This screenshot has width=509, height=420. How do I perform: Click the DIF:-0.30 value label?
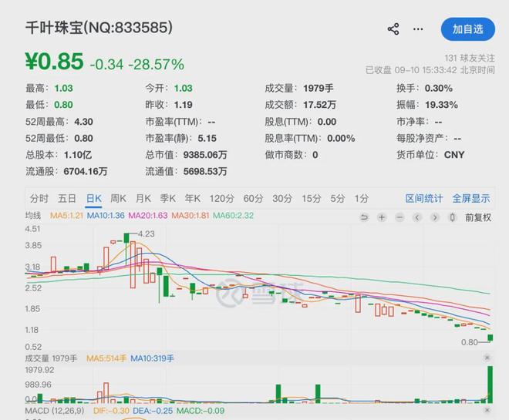pyautogui.click(x=111, y=411)
